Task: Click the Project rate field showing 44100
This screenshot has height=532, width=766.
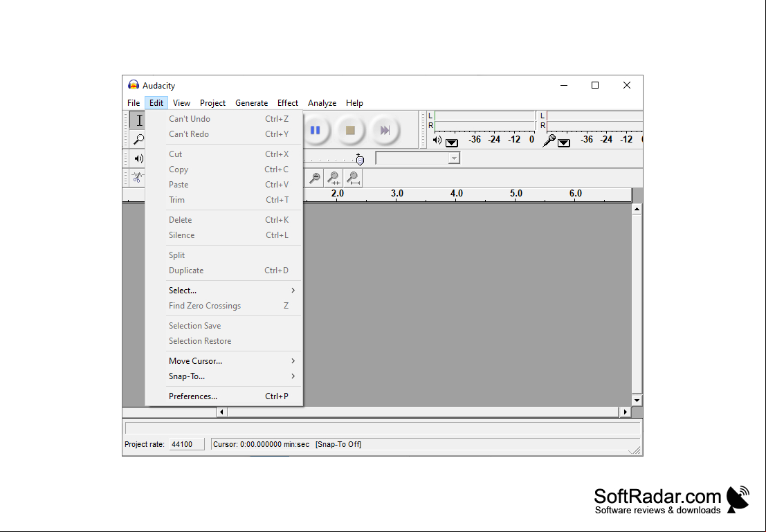Action: (x=187, y=444)
